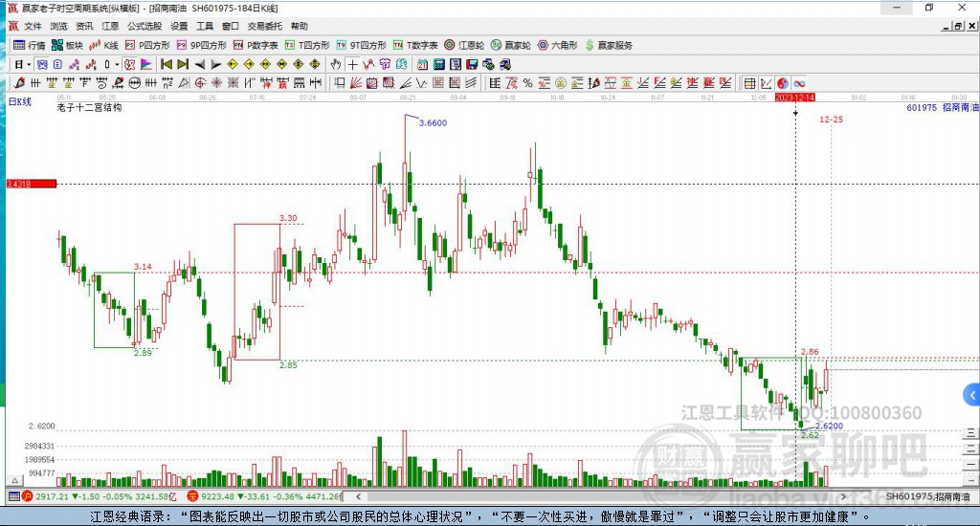Switch to the K线 chart view
Image resolution: width=980 pixels, height=526 pixels.
click(103, 45)
